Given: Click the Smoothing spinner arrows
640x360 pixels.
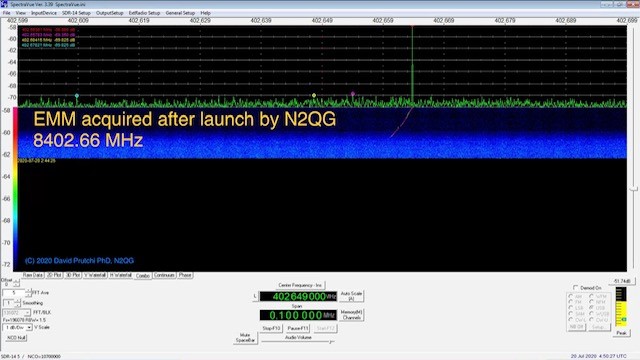Looking at the screenshot, I should pos(17,303).
